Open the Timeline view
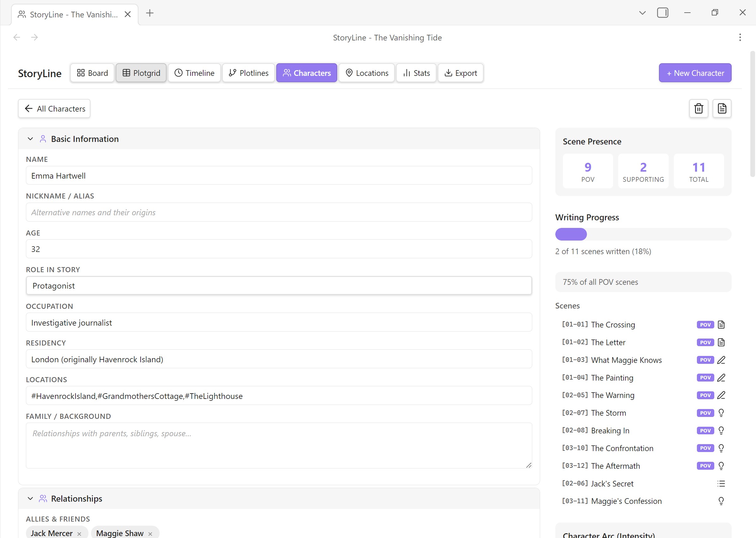 point(194,73)
